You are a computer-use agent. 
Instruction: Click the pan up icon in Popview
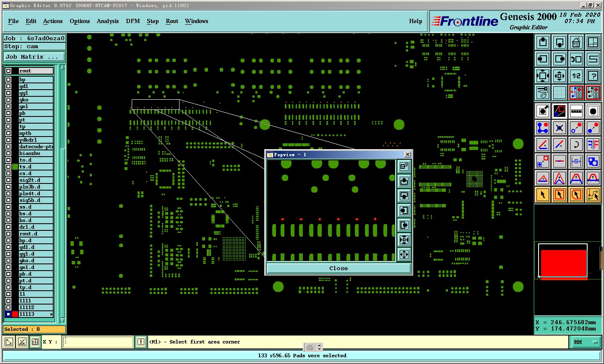point(404,181)
